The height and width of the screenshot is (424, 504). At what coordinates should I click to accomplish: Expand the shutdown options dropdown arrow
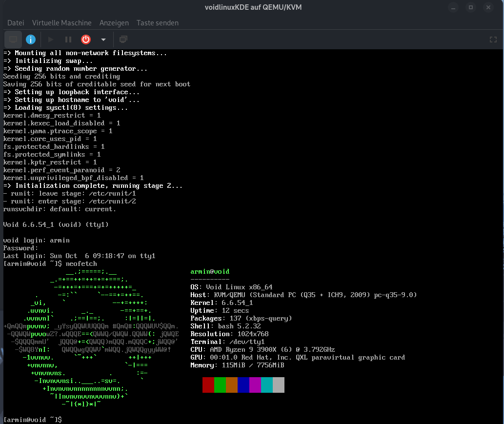103,39
